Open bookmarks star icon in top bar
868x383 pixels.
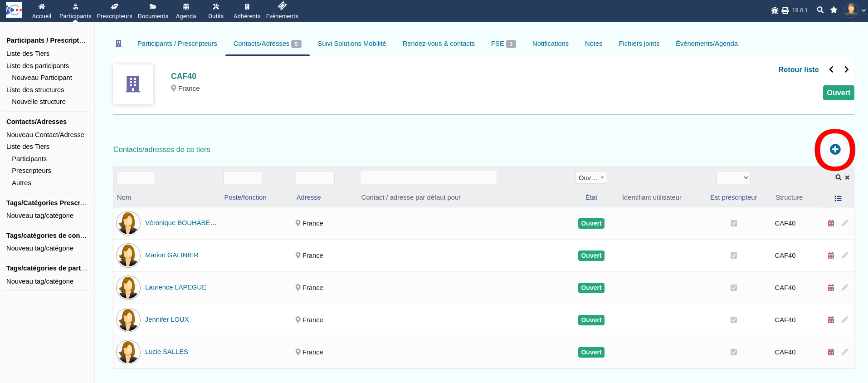(834, 10)
